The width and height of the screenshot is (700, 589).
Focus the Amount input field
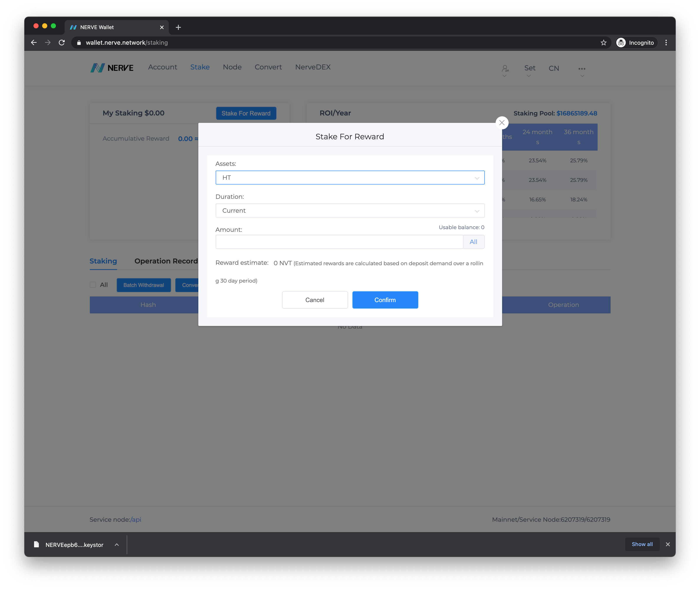click(x=339, y=242)
